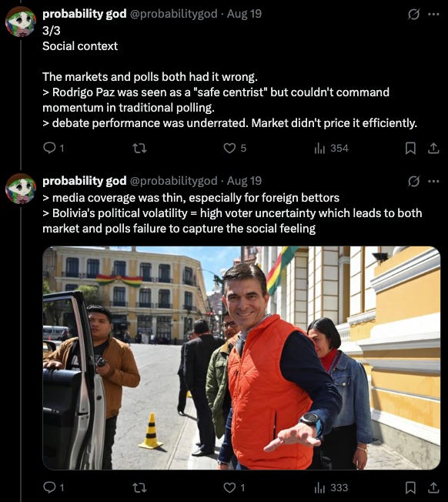This screenshot has width=448, height=502.
Task: Open more options menu on second tweet
Action: point(433,181)
